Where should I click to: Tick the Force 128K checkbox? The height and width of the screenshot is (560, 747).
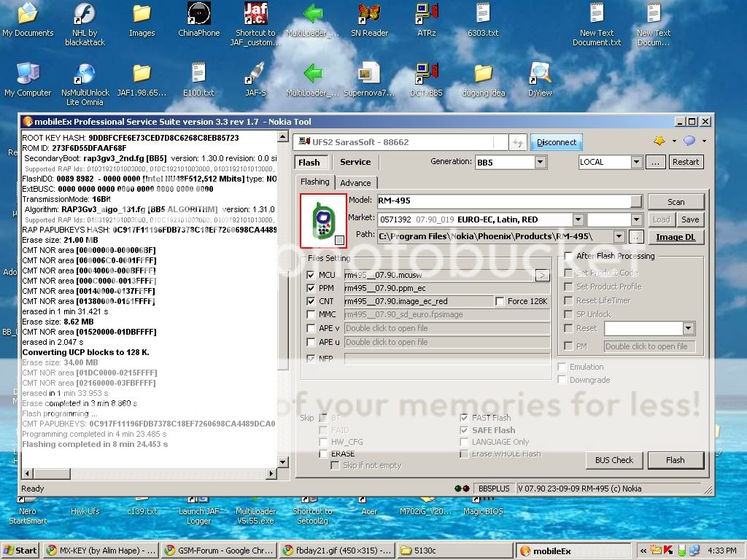500,301
